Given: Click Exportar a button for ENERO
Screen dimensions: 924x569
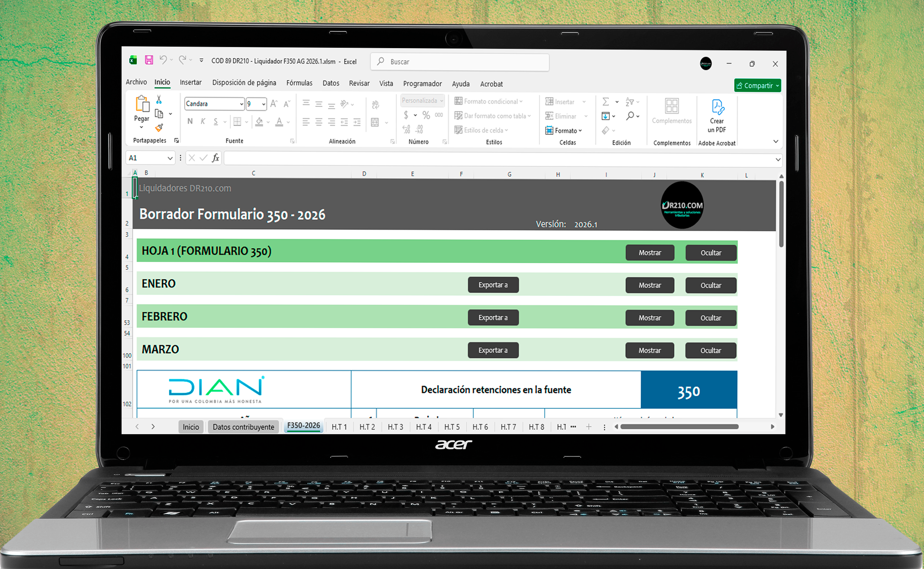Looking at the screenshot, I should (493, 285).
